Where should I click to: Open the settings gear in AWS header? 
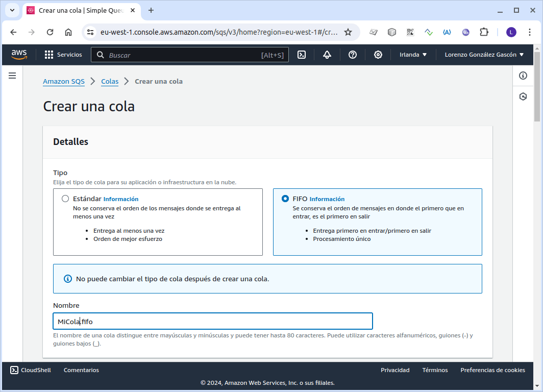pos(378,55)
